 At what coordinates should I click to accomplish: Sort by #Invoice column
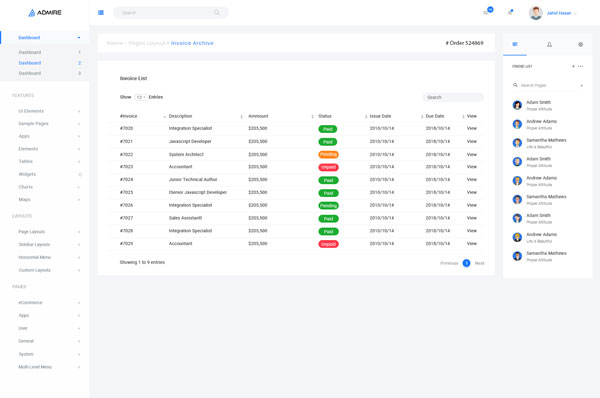(142, 116)
